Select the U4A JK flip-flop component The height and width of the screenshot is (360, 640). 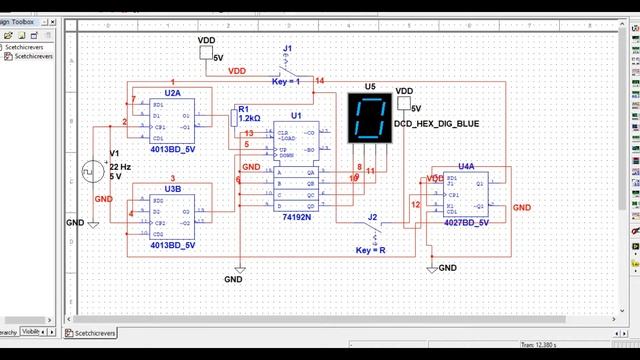466,194
